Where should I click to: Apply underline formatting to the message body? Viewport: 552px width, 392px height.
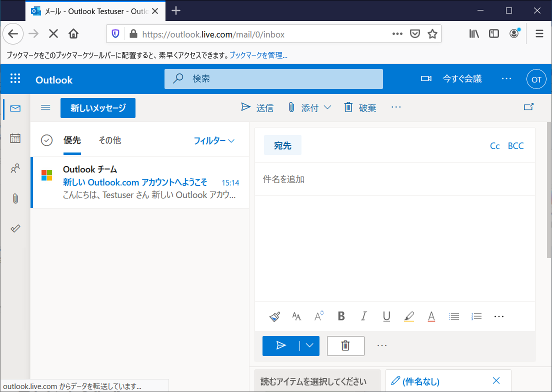(386, 316)
